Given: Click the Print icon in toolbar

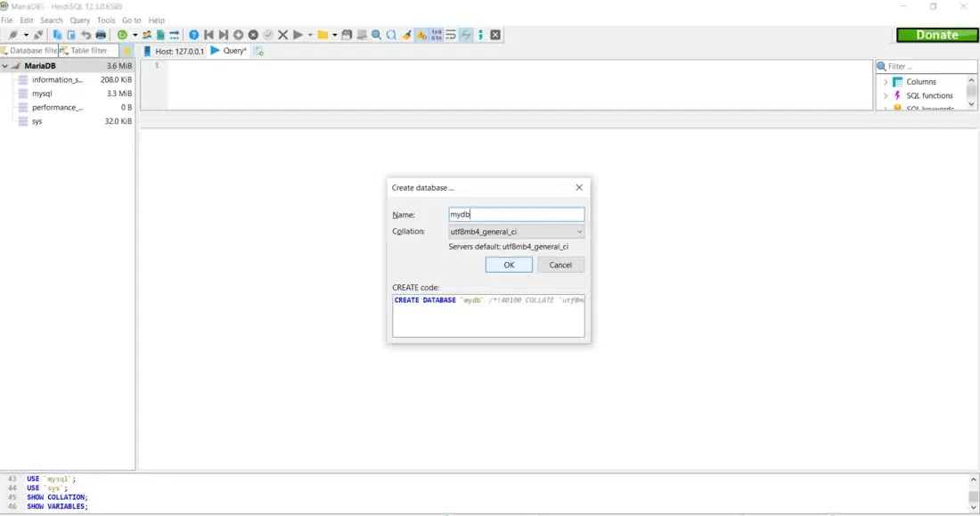Looking at the screenshot, I should (101, 35).
